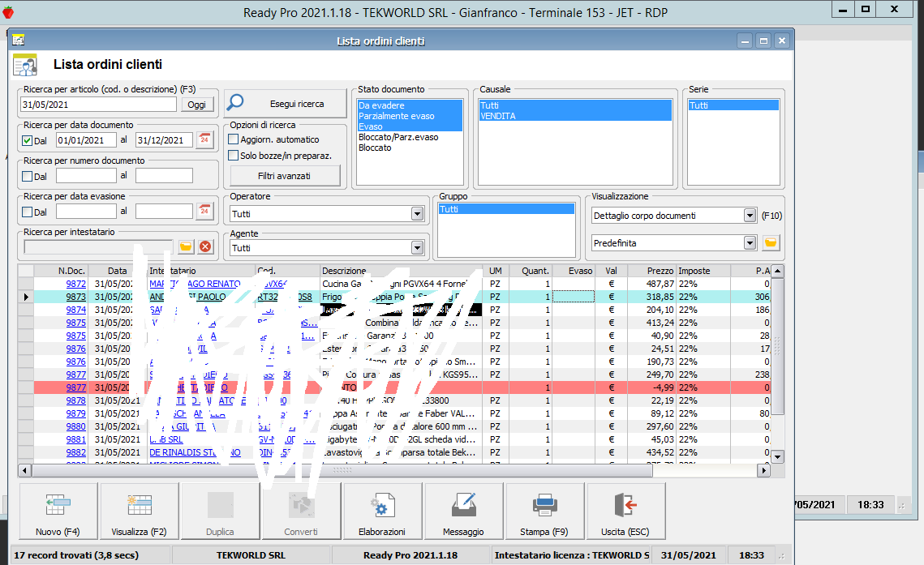Open calendar picker for evasion date range
Viewport: 924px width, 565px height.
[x=204, y=211]
